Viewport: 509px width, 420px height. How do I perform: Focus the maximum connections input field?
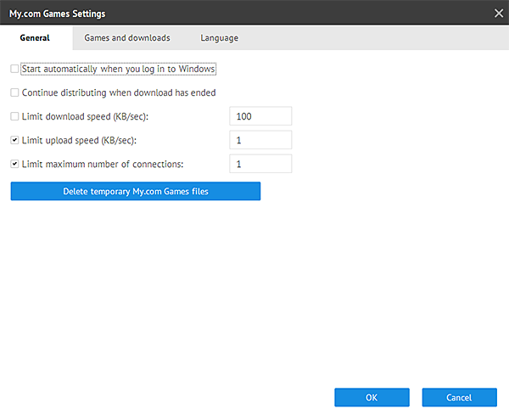coord(260,164)
